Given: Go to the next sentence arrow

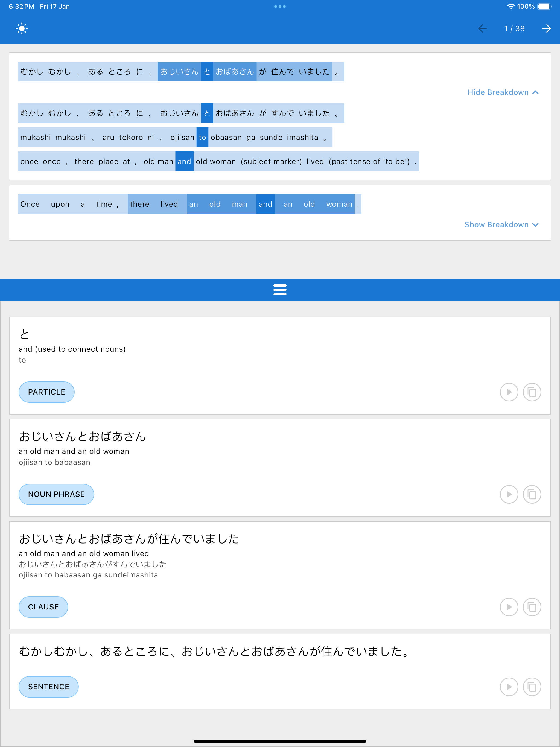Looking at the screenshot, I should (547, 28).
